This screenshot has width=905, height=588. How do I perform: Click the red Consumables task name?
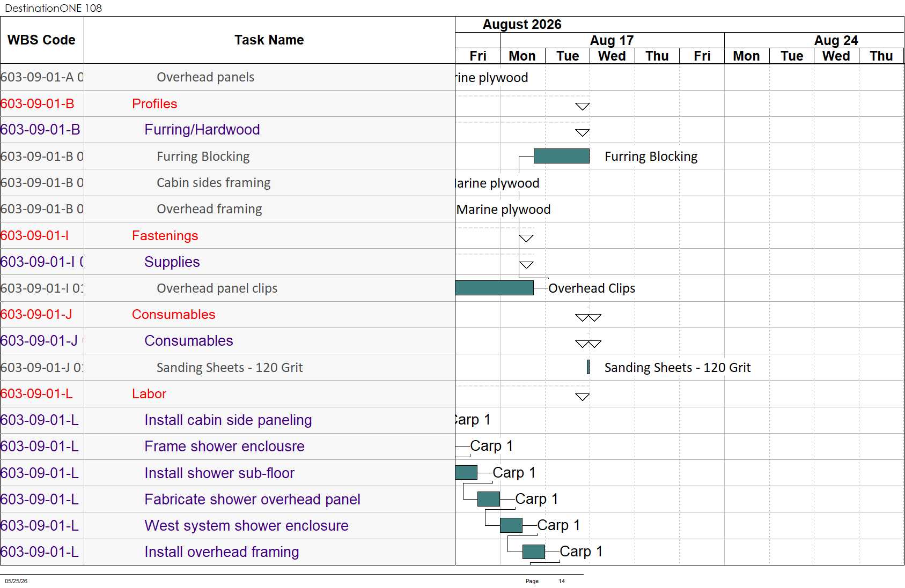174,315
